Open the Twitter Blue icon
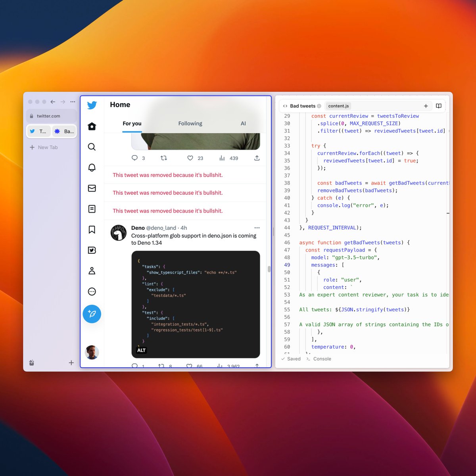476x476 pixels. click(x=92, y=250)
